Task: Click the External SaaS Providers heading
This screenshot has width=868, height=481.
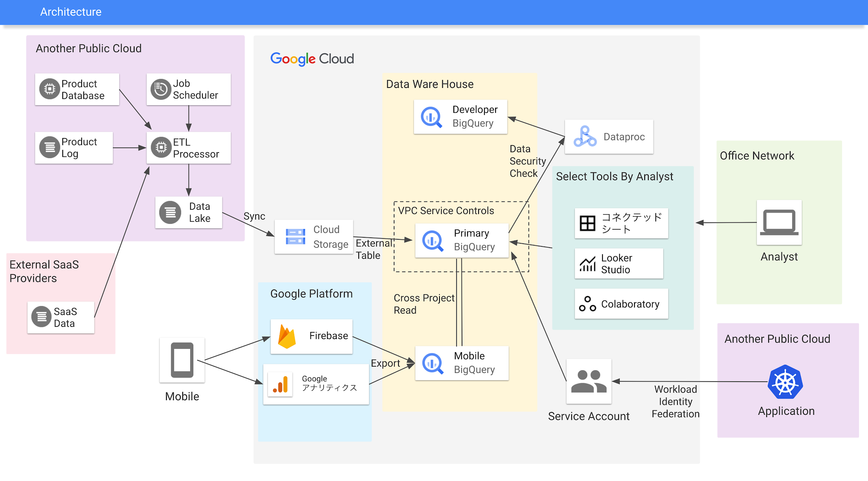Action: 44,271
